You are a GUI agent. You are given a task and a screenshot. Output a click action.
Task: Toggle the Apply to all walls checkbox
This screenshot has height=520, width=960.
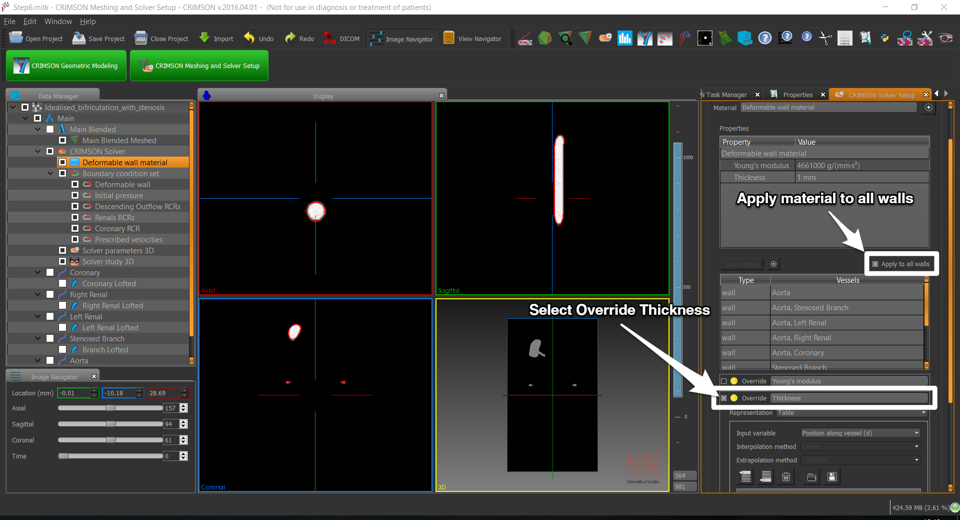point(875,264)
